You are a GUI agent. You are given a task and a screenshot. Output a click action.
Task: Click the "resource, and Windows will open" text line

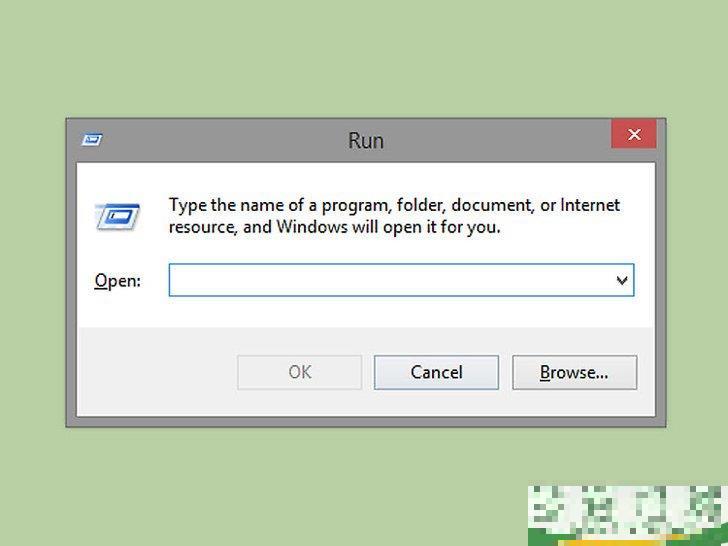334,227
